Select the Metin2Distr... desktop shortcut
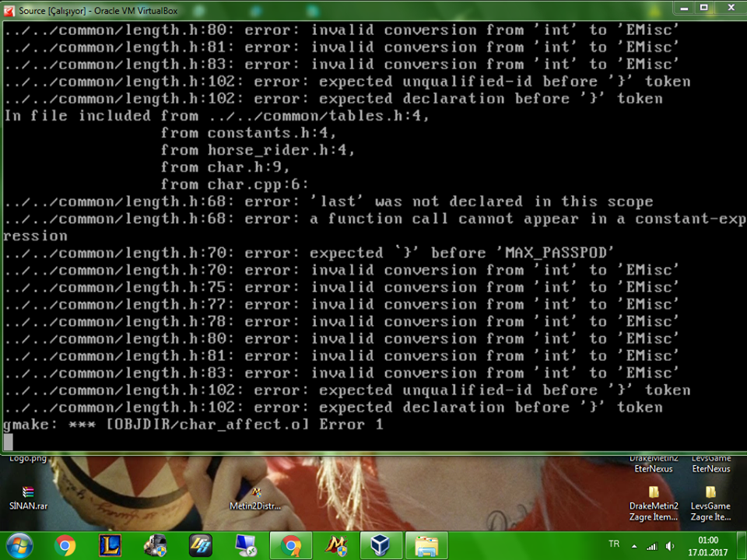This screenshot has width=747, height=560. click(x=255, y=498)
